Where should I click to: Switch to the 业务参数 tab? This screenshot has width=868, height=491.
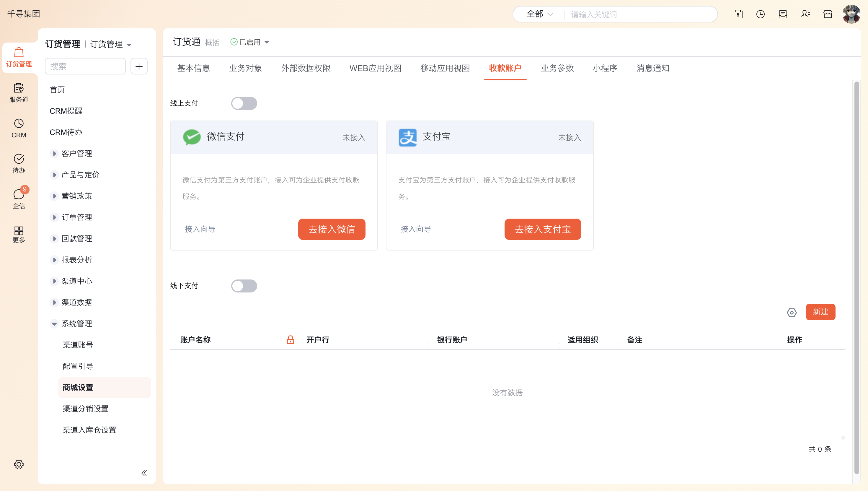click(x=557, y=68)
